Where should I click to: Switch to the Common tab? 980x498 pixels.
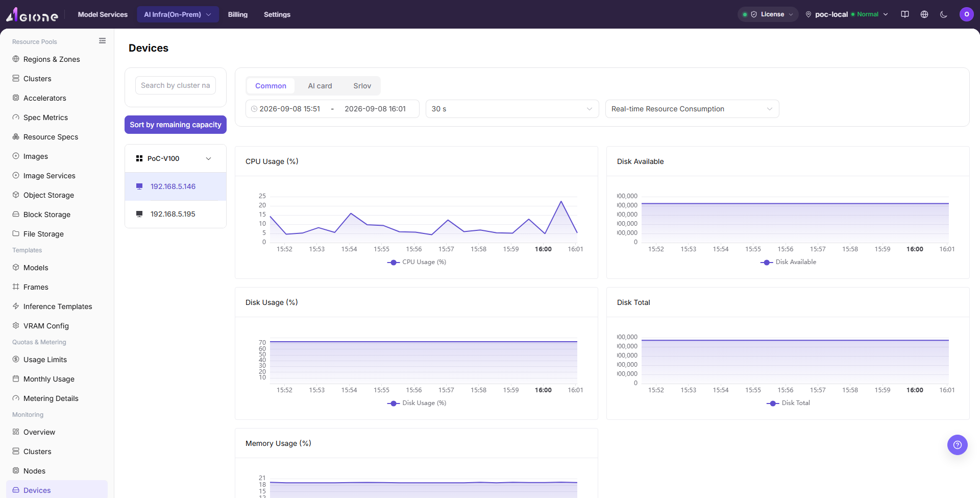click(x=271, y=86)
